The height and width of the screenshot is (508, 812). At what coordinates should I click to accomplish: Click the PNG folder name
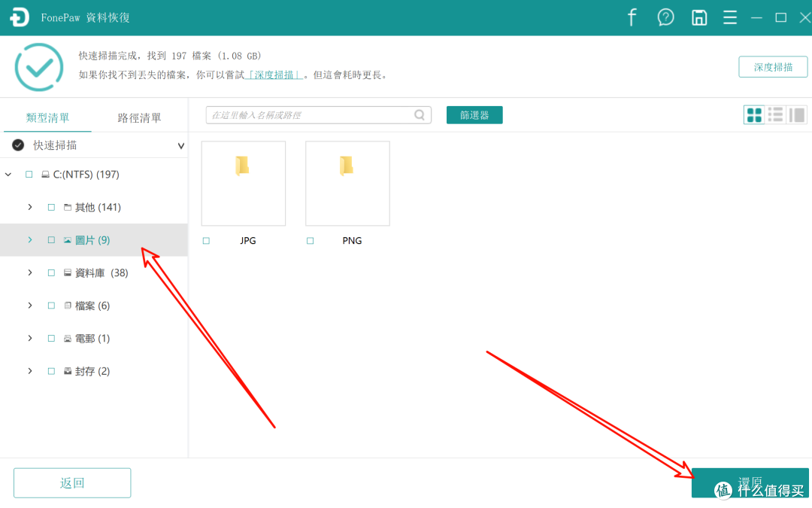click(352, 241)
